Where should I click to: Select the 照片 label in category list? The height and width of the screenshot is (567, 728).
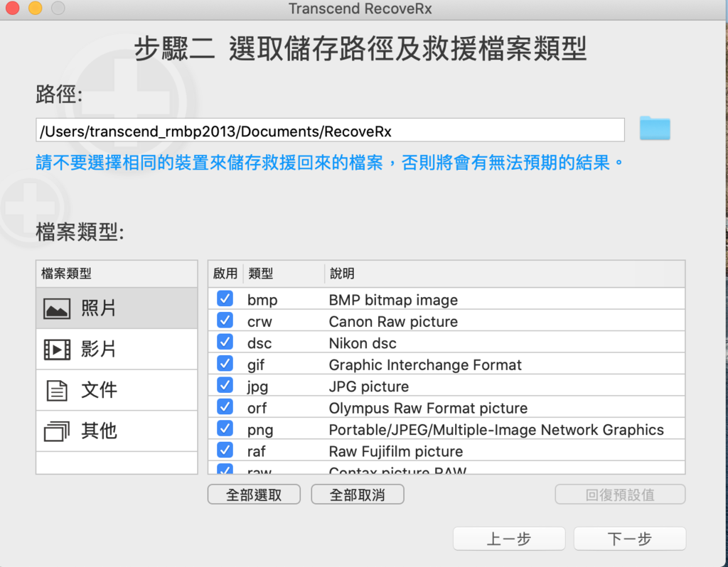98,308
